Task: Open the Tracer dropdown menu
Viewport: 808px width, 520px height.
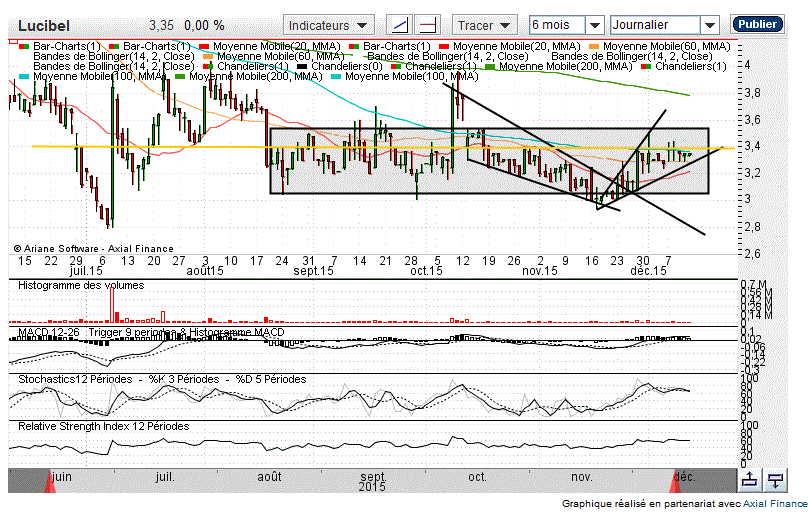Action: 484,25
